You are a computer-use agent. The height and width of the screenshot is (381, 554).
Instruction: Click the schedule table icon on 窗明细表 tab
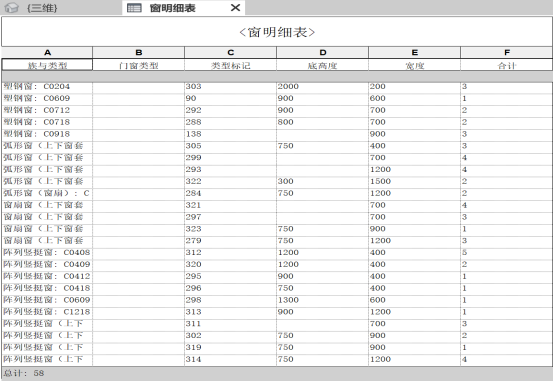tap(134, 8)
